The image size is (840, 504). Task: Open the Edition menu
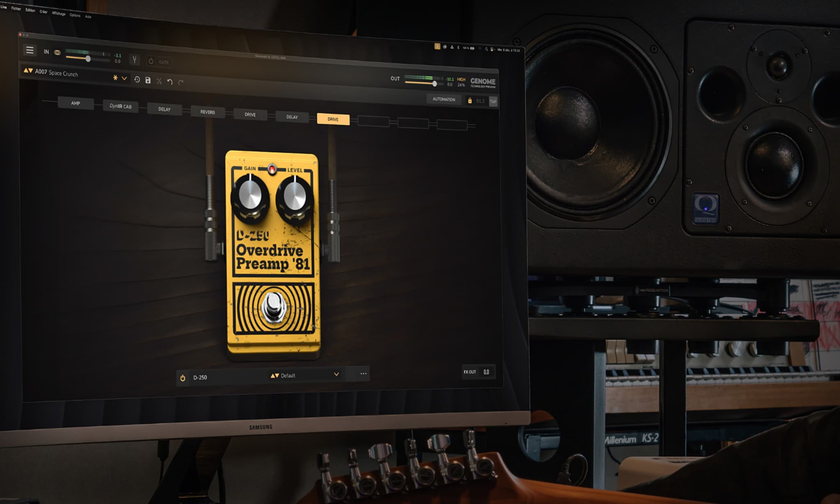(30, 10)
